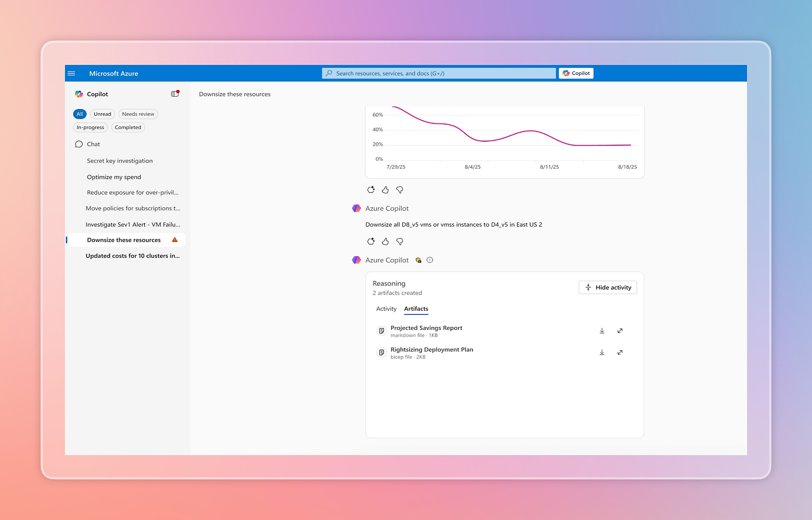Enable the Unread filter
Image resolution: width=812 pixels, height=520 pixels.
102,114
